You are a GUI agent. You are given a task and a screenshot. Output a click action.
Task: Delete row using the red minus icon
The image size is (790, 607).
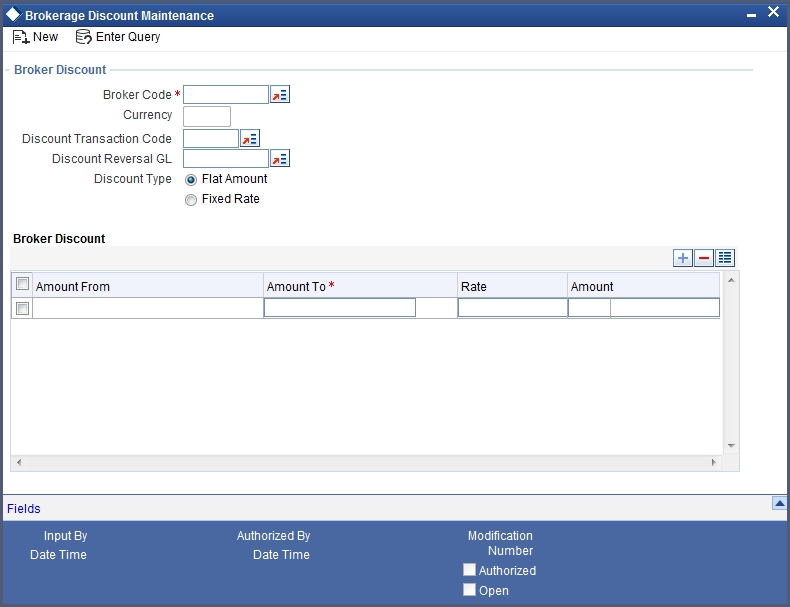704,258
